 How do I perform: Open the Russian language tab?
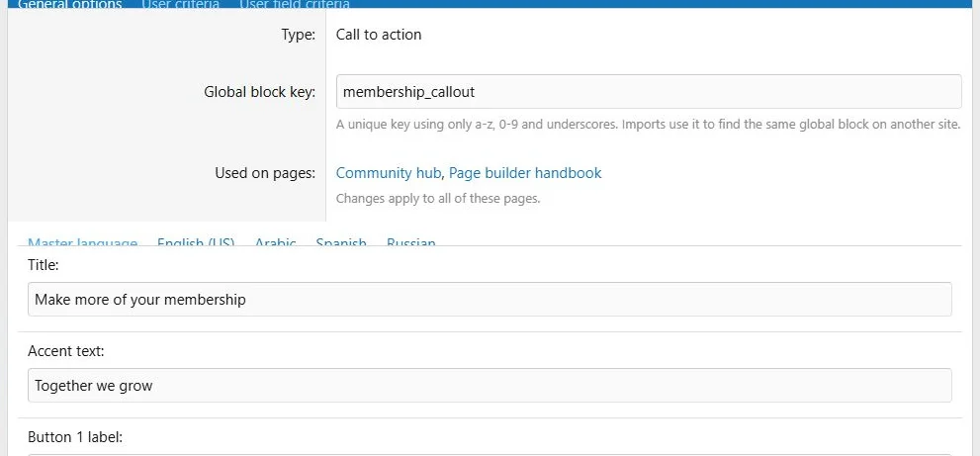point(410,242)
